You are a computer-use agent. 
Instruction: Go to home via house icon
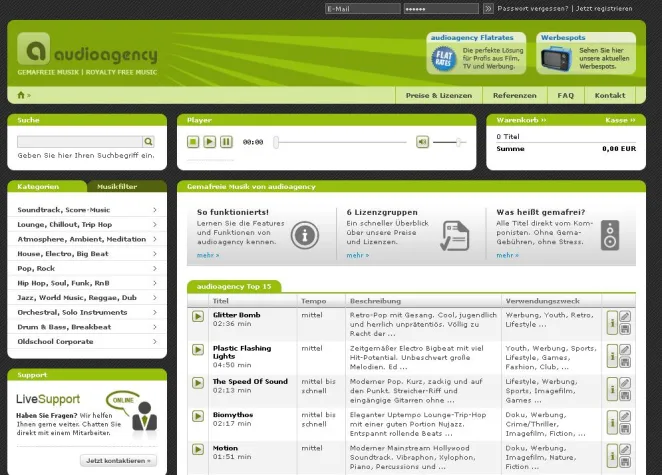coord(20,95)
